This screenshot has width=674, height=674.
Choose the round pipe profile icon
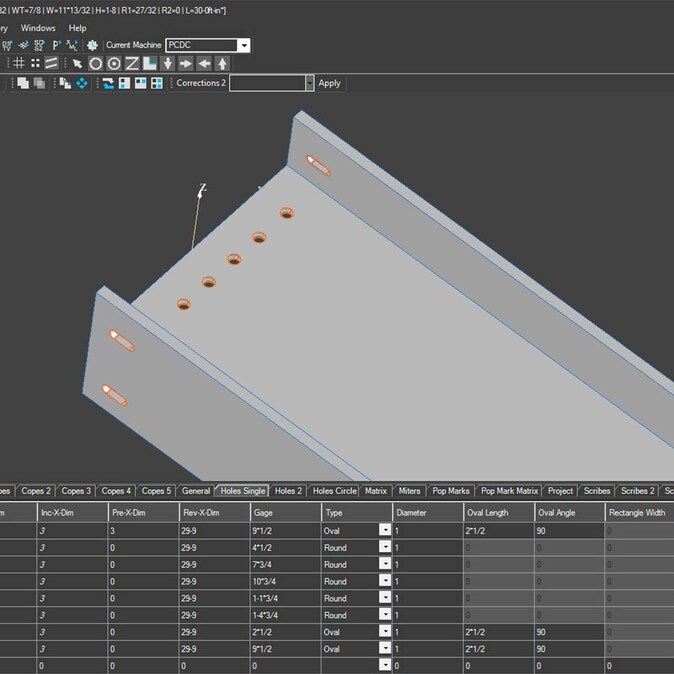pyautogui.click(x=95, y=64)
